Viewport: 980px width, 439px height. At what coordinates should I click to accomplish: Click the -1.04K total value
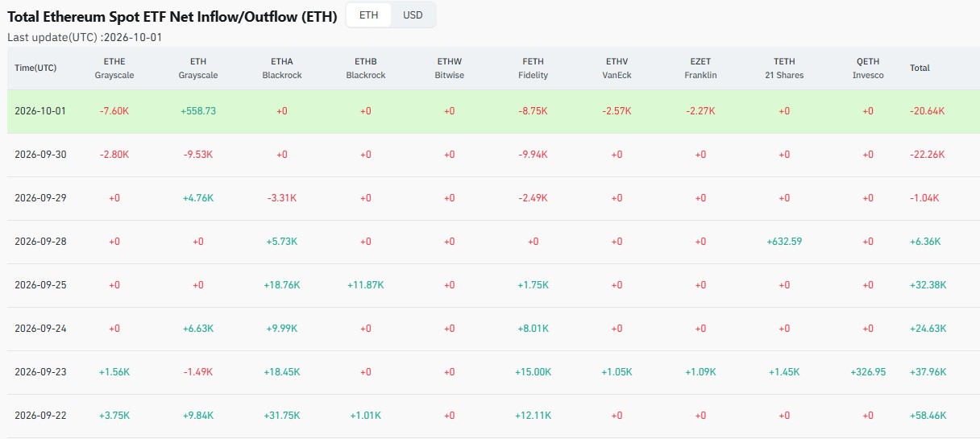[x=926, y=198]
